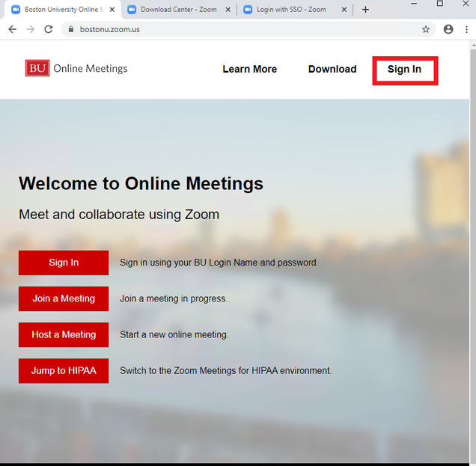Click text 'Meet and collaborate using Zoom'

(x=119, y=215)
